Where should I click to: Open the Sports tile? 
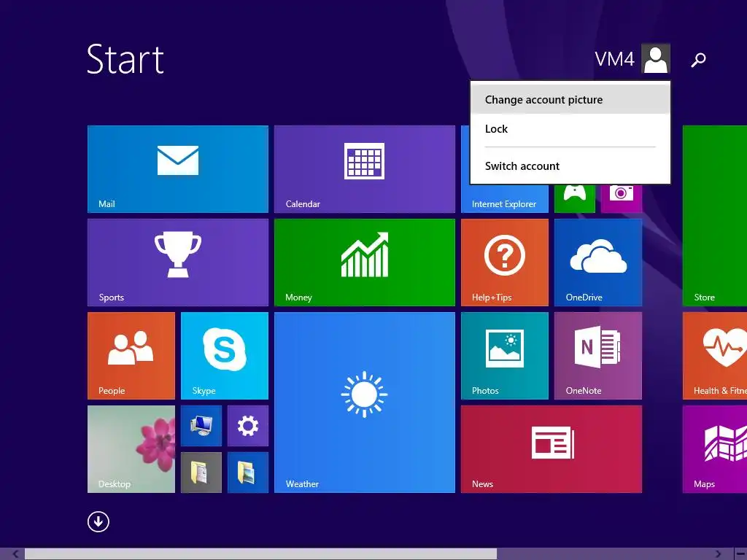(178, 262)
